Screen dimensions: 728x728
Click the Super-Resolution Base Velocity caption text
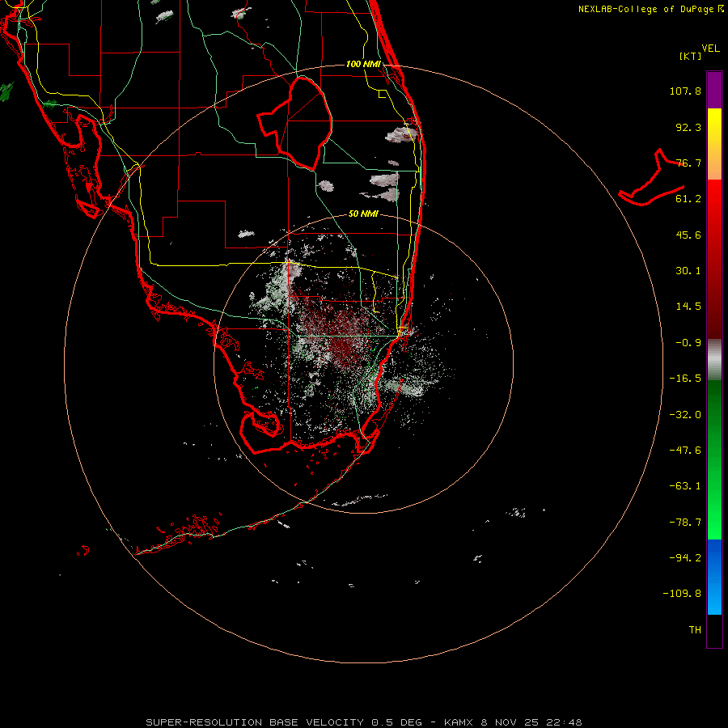(x=363, y=722)
